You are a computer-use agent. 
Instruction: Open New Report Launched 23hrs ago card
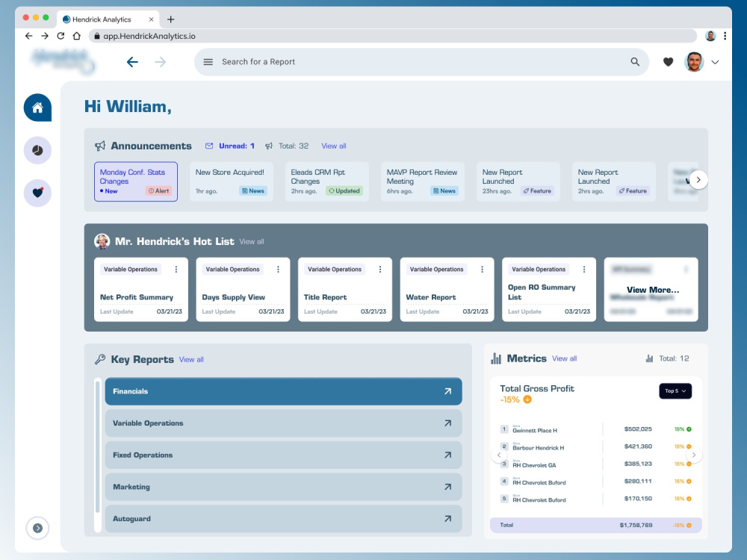click(518, 181)
